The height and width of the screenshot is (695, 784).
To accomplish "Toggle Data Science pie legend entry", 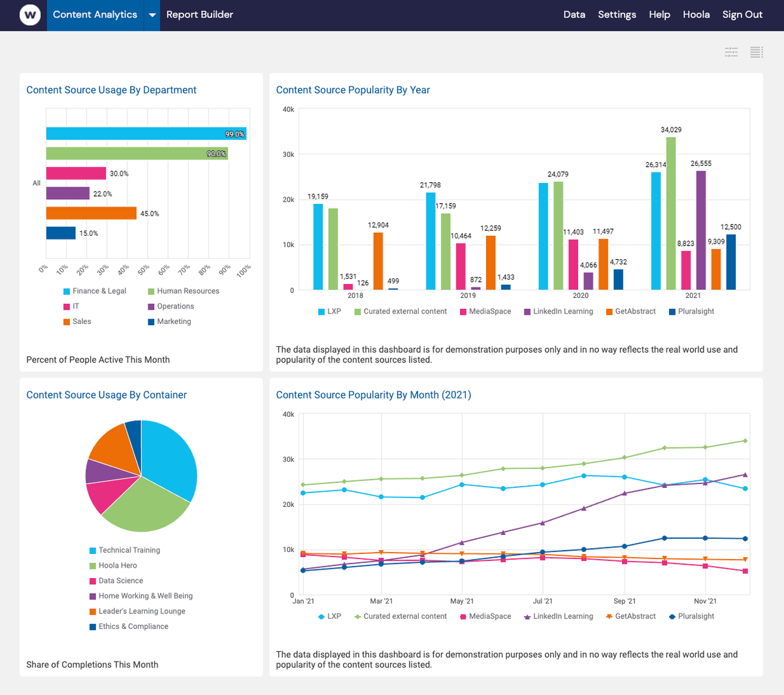I will click(116, 581).
